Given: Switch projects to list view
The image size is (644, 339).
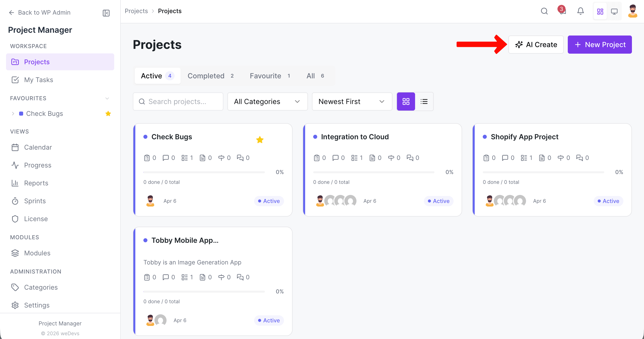Looking at the screenshot, I should [424, 101].
